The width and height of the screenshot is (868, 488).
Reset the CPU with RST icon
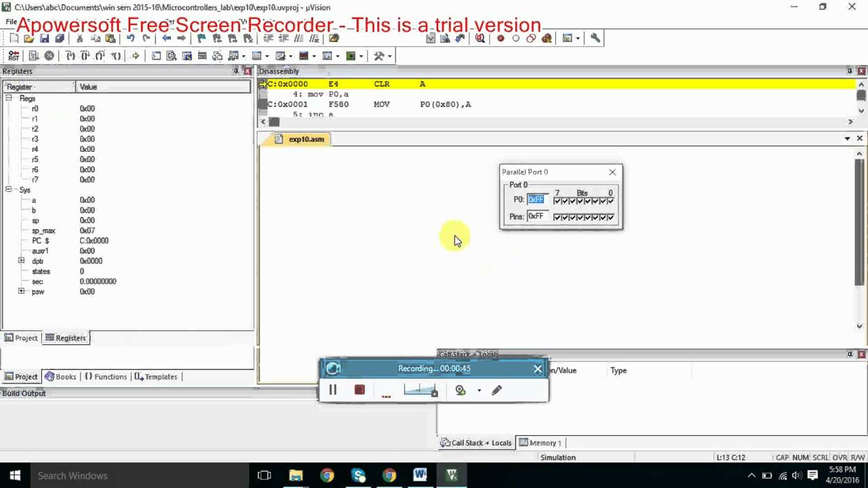tap(14, 56)
